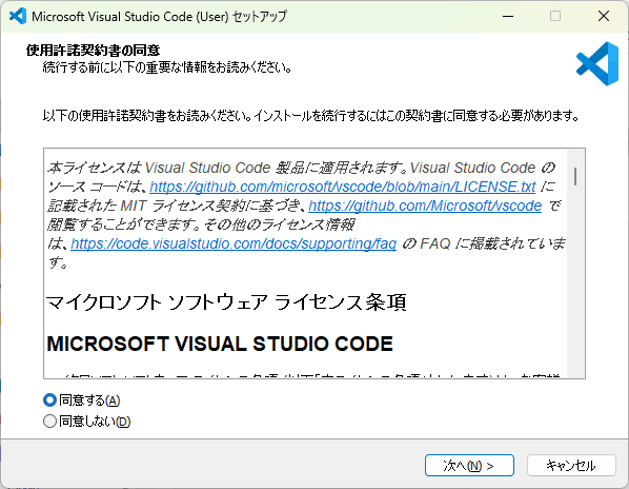This screenshot has width=629, height=489.
Task: Click the heading 使用許諾契約書の同意
Action: click(x=93, y=50)
